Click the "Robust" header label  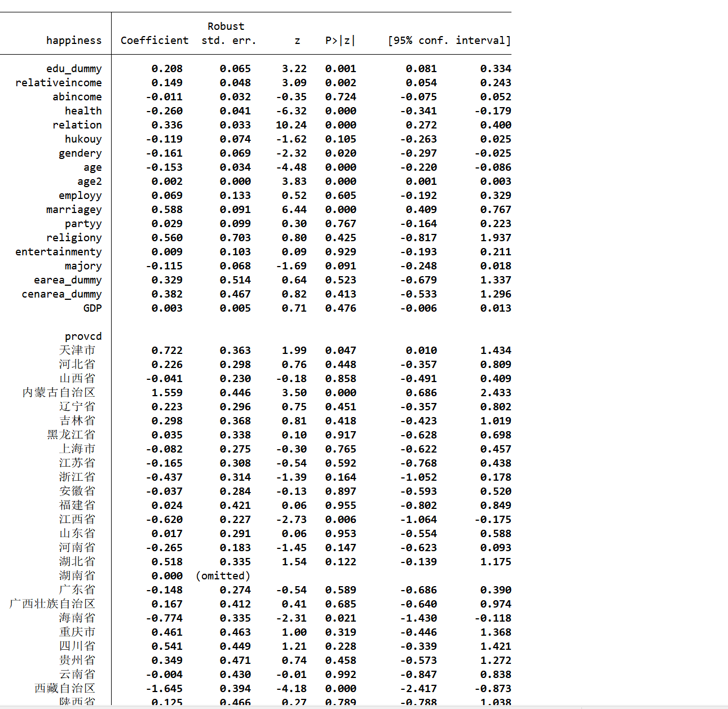click(x=226, y=26)
